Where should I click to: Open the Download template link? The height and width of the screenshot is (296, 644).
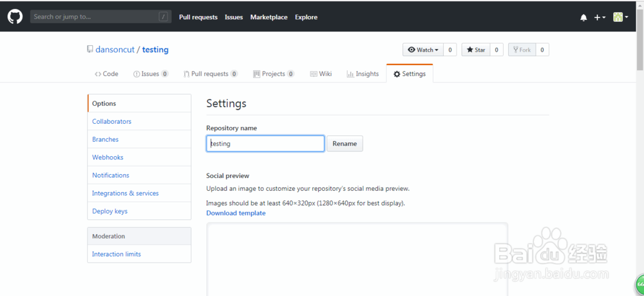pyautogui.click(x=236, y=213)
